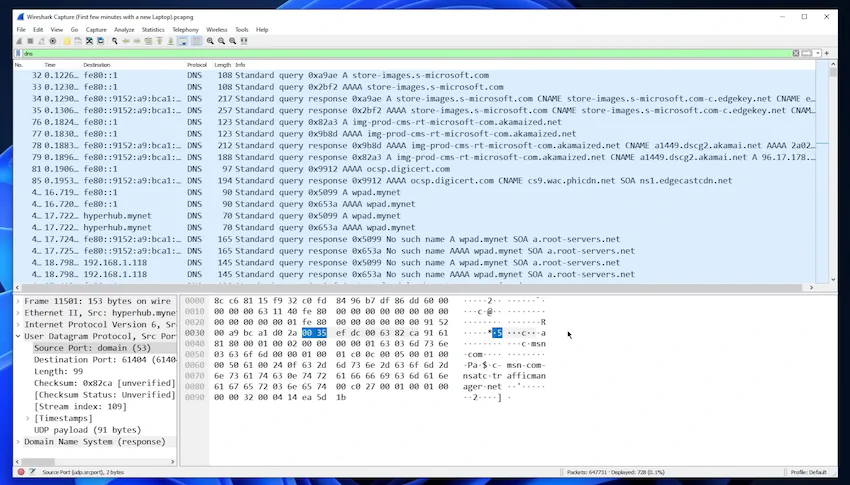
Task: Select packet 81 query ocsp.digicert.com
Action: point(414,169)
